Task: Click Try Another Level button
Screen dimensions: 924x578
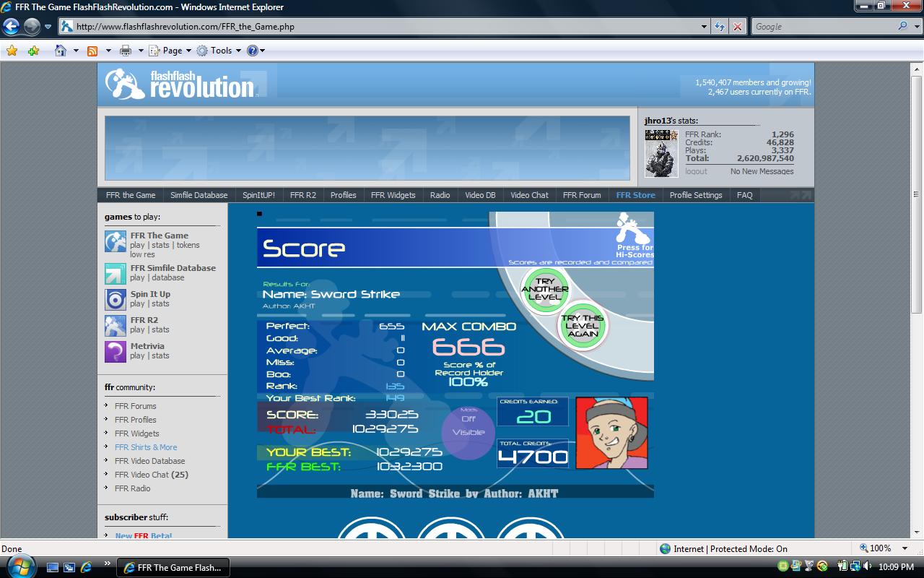Action: [545, 290]
